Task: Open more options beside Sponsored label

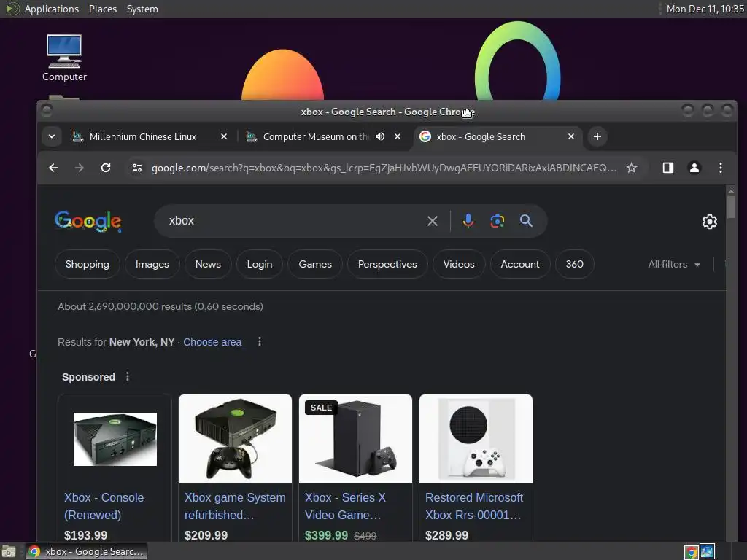Action: click(x=127, y=377)
